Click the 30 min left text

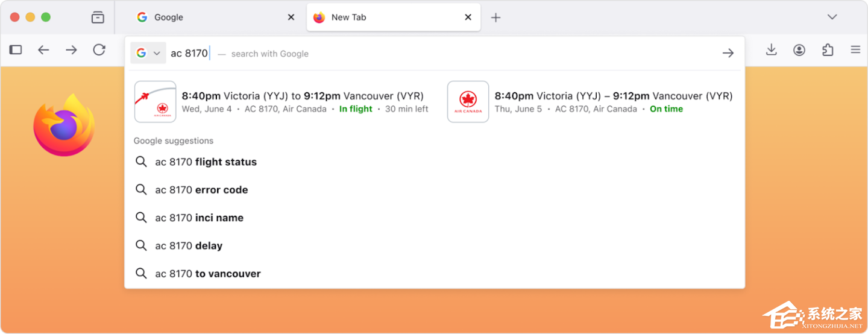coord(407,109)
